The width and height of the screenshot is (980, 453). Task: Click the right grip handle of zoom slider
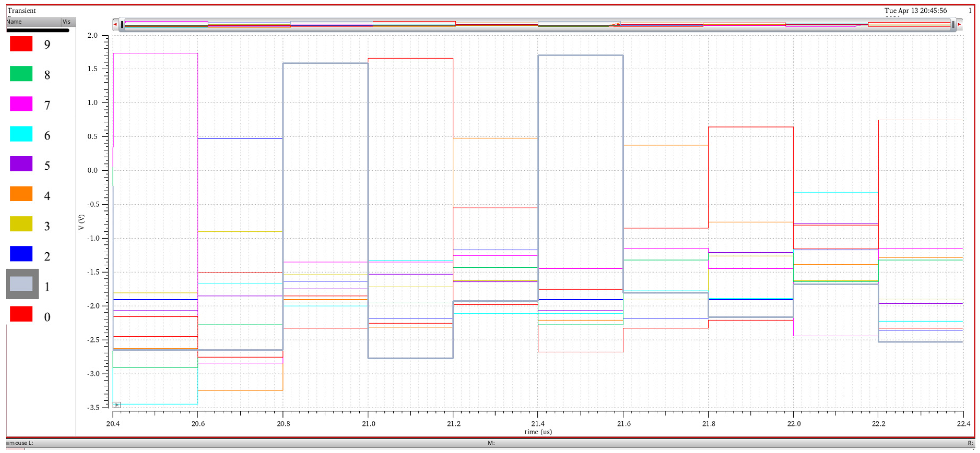pos(953,25)
